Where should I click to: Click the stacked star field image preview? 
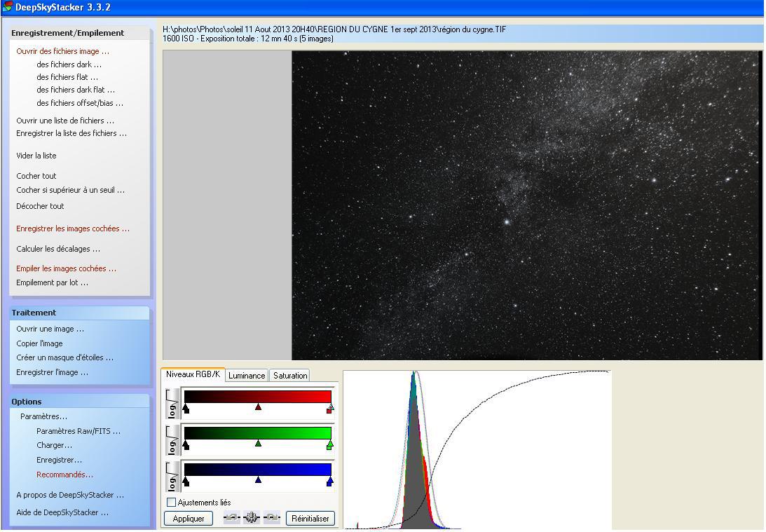pos(526,205)
